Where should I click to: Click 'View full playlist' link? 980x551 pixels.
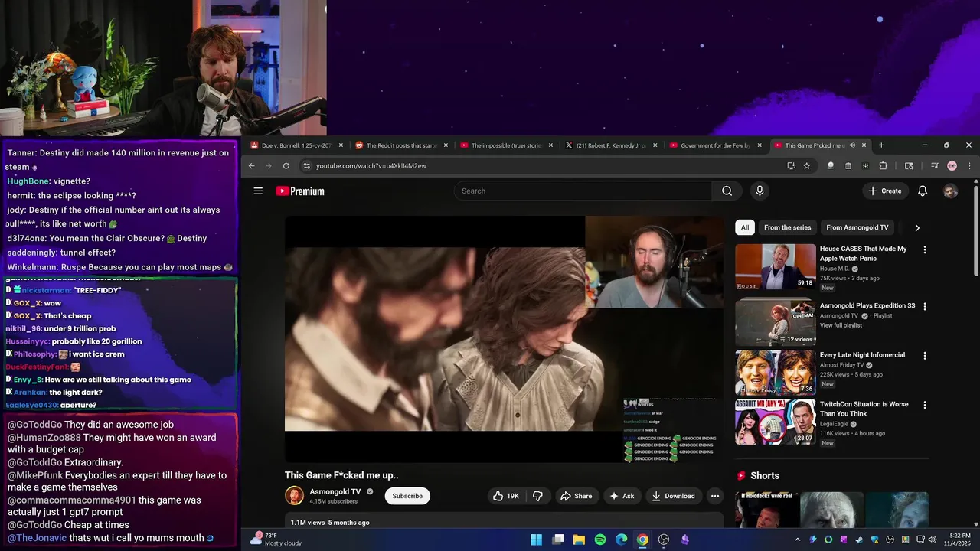click(x=841, y=325)
